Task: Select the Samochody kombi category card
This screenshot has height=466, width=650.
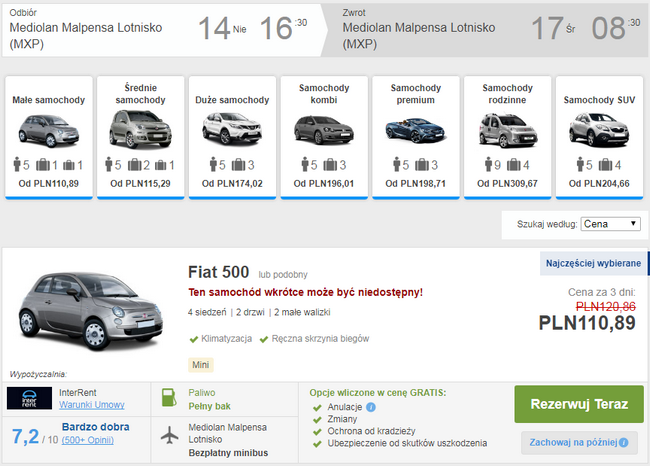Action: tap(324, 137)
